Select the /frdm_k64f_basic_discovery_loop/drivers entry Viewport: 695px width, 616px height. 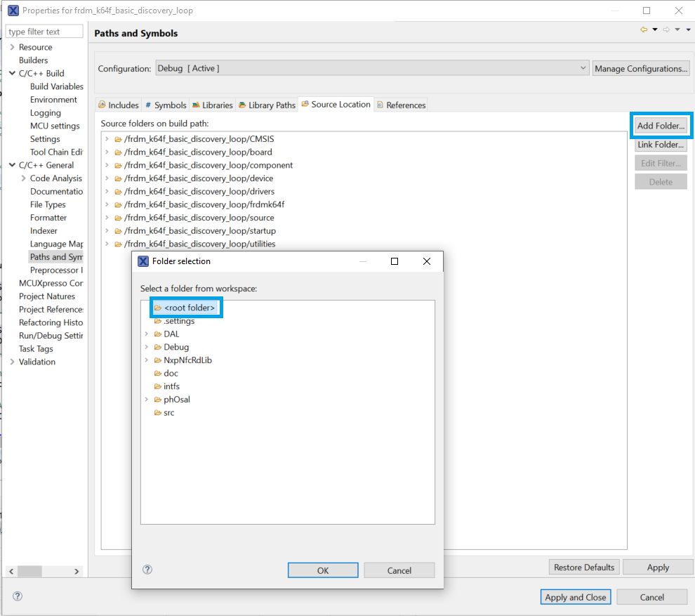pyautogui.click(x=199, y=192)
